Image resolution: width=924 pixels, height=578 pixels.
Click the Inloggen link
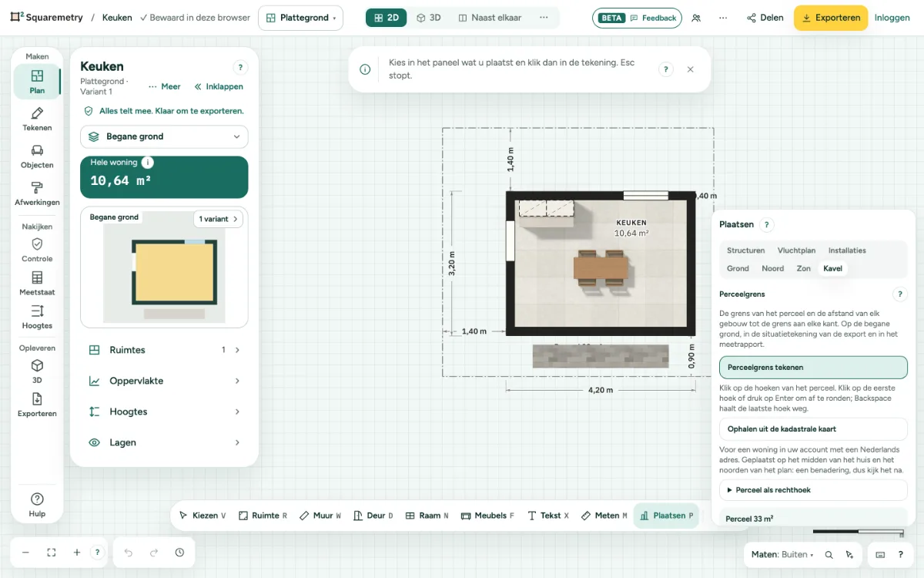tap(892, 18)
